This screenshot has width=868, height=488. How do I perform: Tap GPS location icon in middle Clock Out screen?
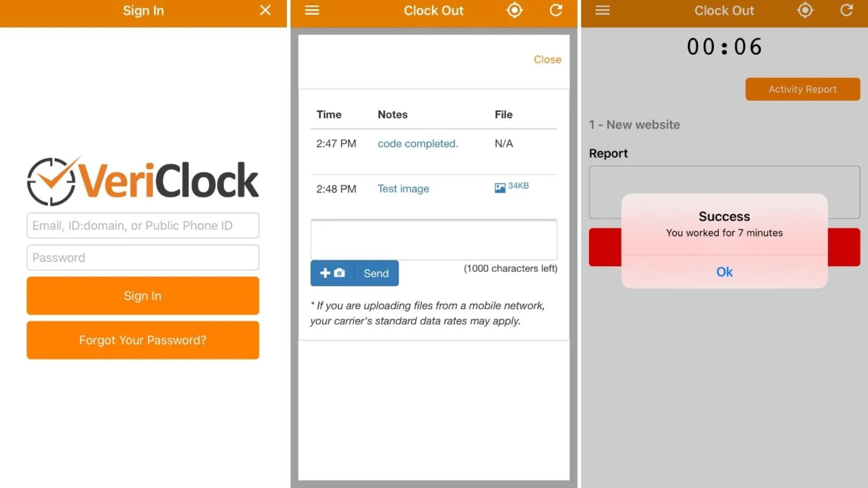tap(514, 10)
